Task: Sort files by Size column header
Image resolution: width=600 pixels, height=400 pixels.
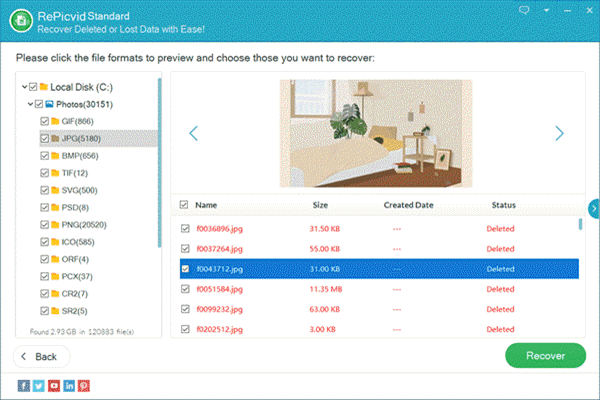Action: coord(320,205)
